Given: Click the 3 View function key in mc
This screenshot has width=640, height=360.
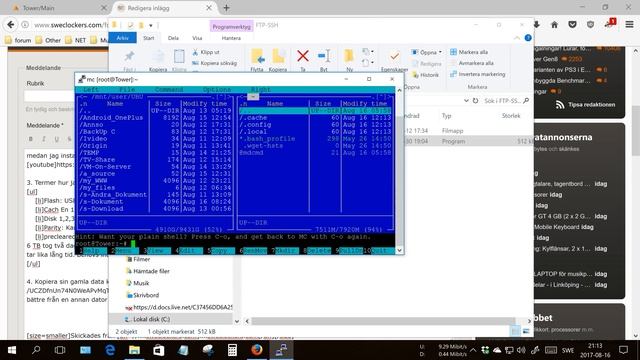Looking at the screenshot, I should click(157, 251).
